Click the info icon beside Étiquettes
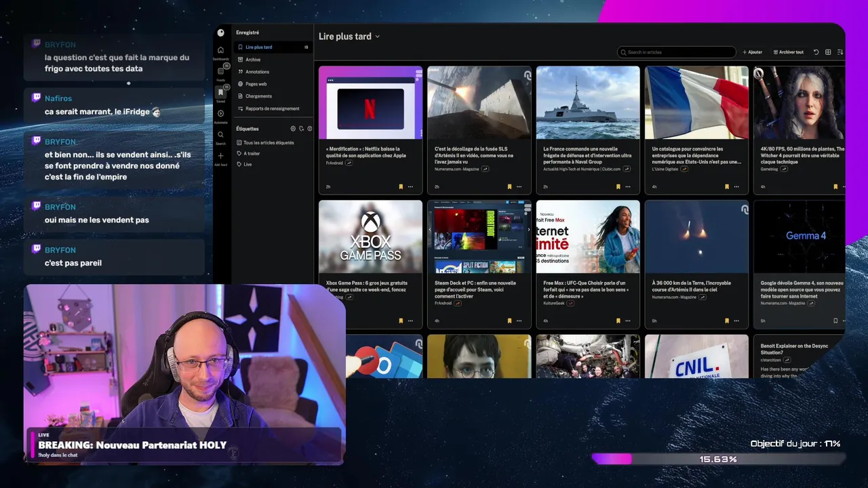Screen dimensions: 868x488 click(310, 128)
